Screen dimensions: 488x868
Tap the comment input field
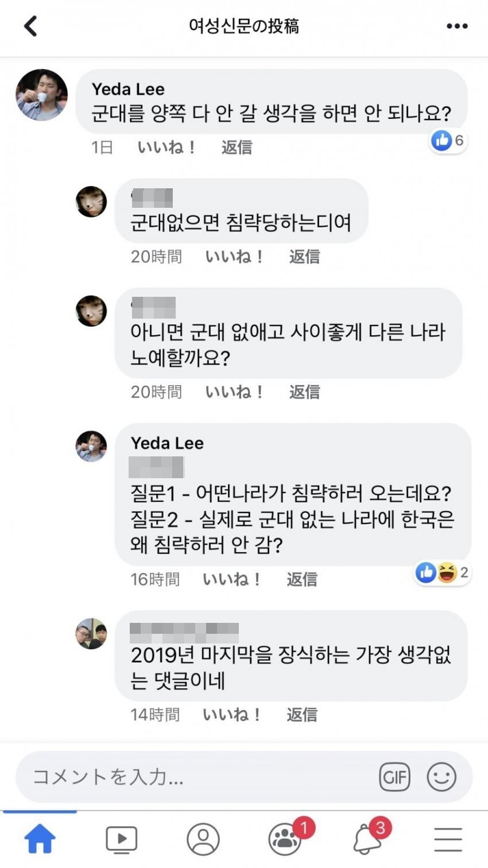tap(195, 777)
